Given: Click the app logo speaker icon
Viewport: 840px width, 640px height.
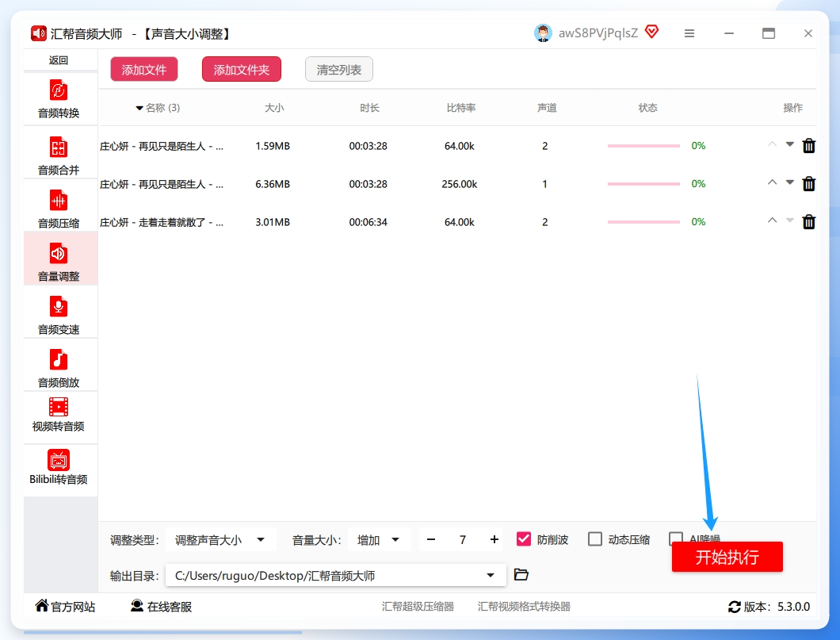Looking at the screenshot, I should coord(39,33).
